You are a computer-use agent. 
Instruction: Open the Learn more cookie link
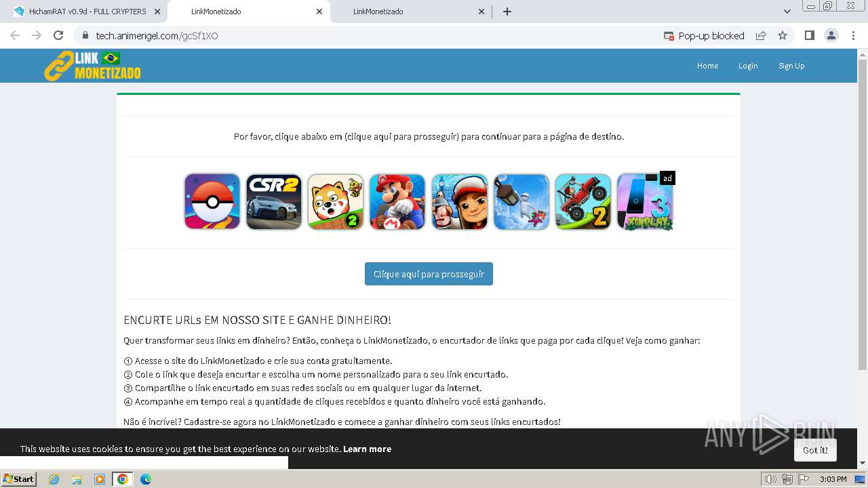pos(367,449)
